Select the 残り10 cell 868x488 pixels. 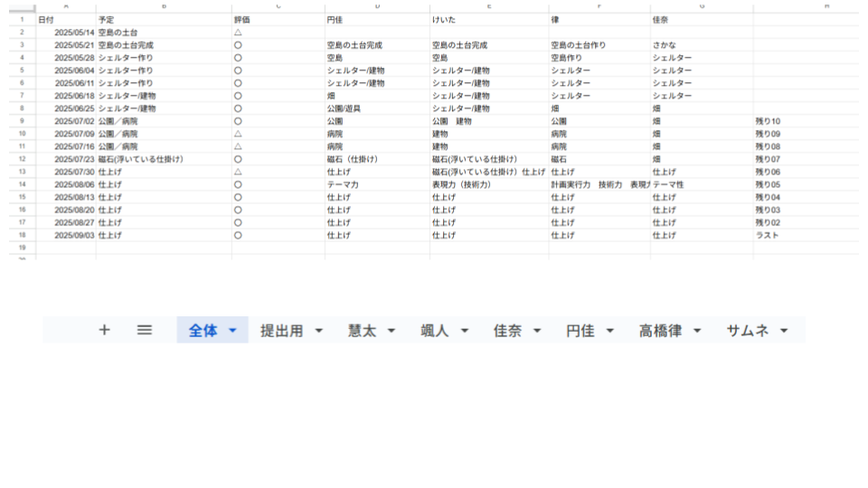[x=768, y=121]
